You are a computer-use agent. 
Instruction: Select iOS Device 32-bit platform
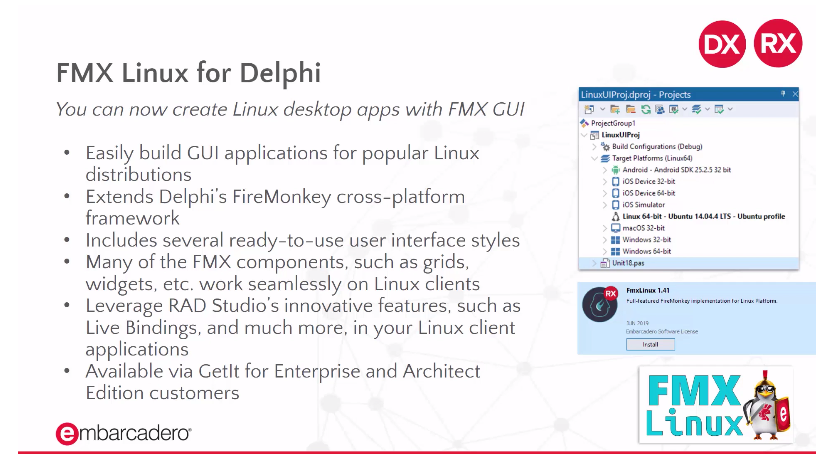coord(648,181)
